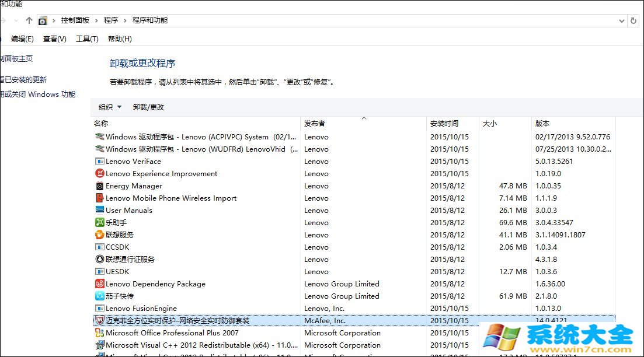The image size is (644, 357).
Task: Select the Lenovo VeriFace row
Action: (x=354, y=161)
